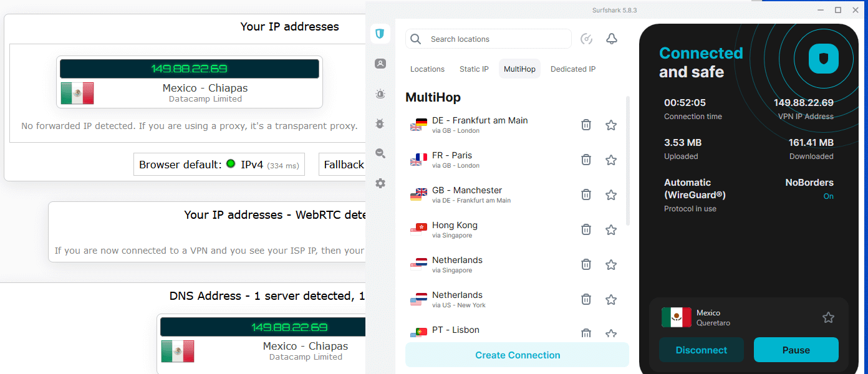Click 161.41 MB Downloaded value
This screenshot has height=374, width=868.
point(811,143)
